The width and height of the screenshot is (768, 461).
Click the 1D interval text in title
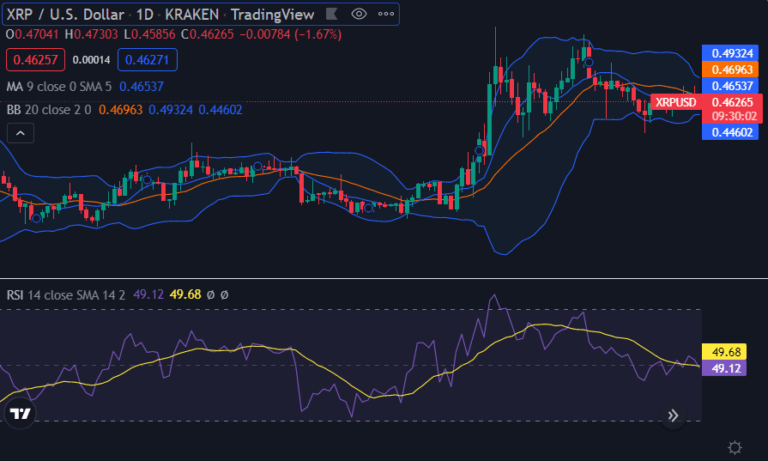tap(144, 15)
